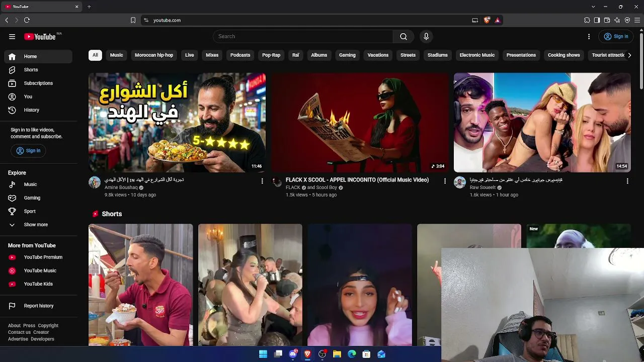Reload the page in the browser
644x362 pixels.
tap(27, 20)
